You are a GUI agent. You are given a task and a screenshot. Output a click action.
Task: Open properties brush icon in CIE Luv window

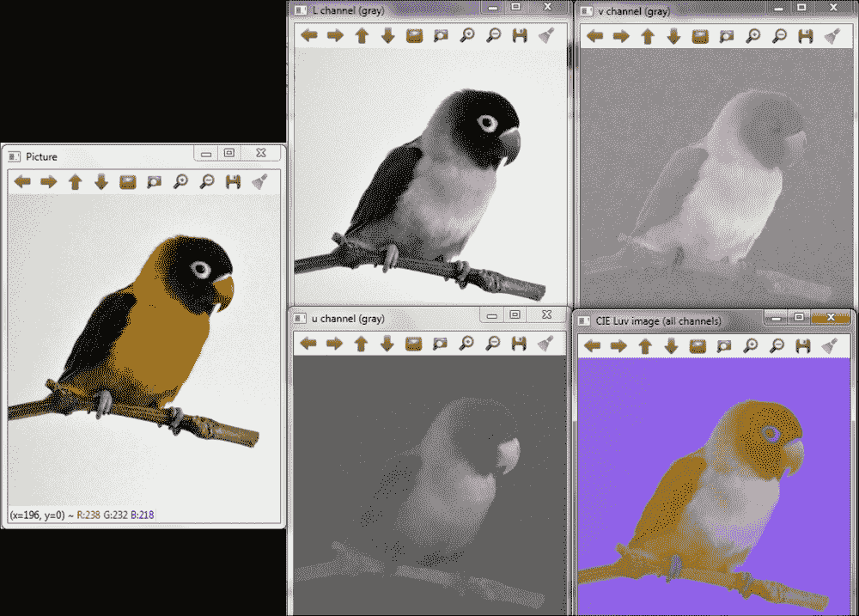click(x=829, y=345)
